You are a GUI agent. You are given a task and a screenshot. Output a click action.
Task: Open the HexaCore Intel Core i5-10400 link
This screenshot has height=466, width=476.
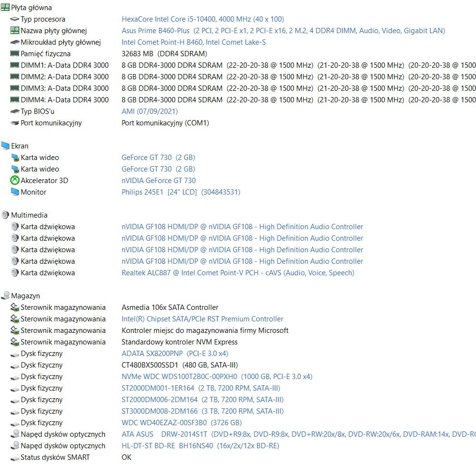pyautogui.click(x=203, y=19)
